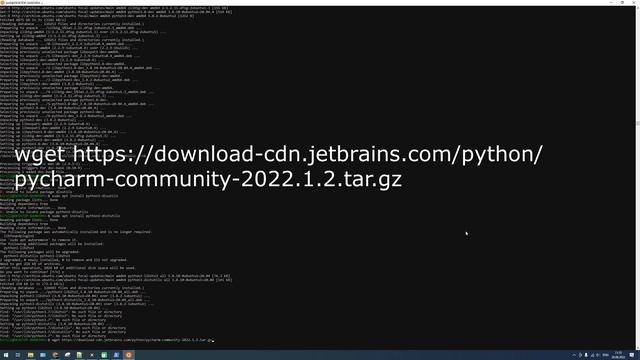Screen dimensions: 640x360
Task: Open Task View in the taskbar
Action: (18, 355)
